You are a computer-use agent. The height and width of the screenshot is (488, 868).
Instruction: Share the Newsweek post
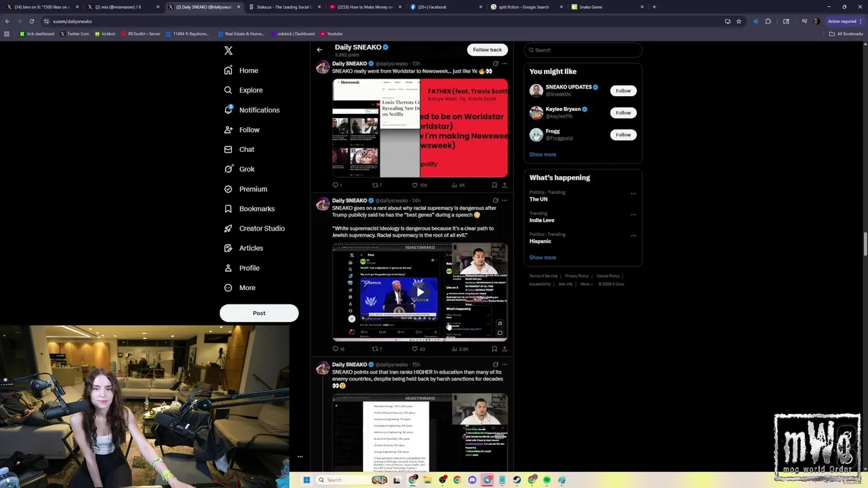pyautogui.click(x=505, y=185)
